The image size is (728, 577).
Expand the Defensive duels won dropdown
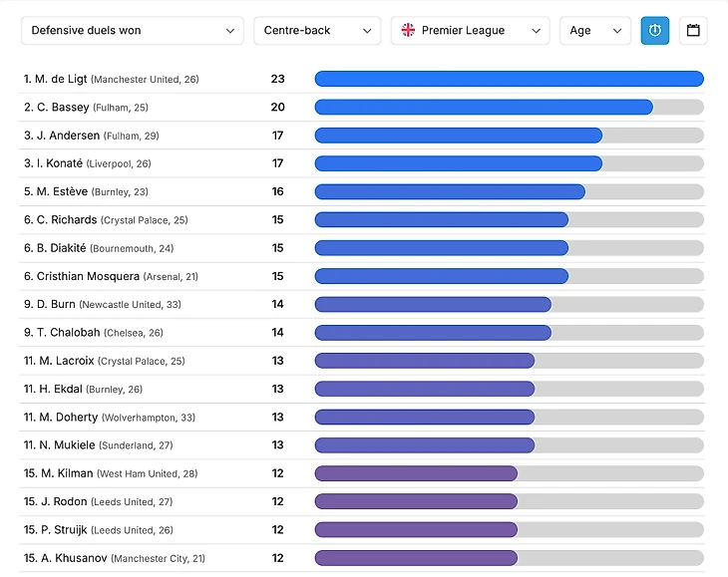[132, 31]
